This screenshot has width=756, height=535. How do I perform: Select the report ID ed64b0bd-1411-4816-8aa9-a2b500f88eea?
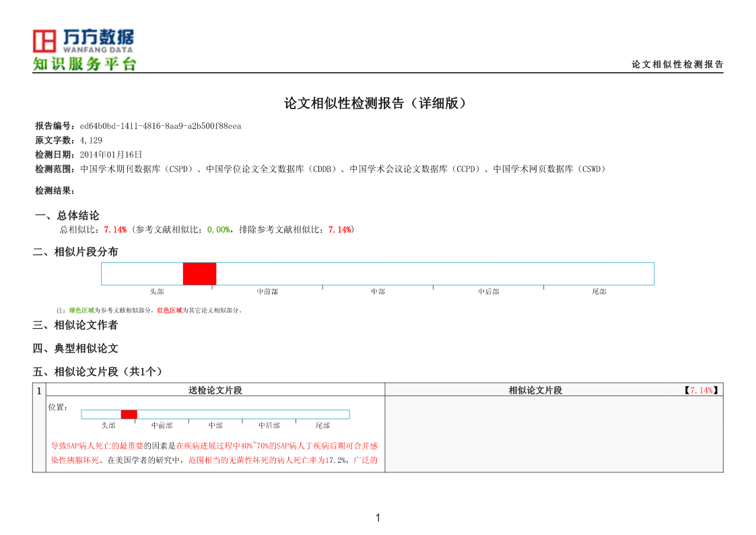click(x=160, y=126)
